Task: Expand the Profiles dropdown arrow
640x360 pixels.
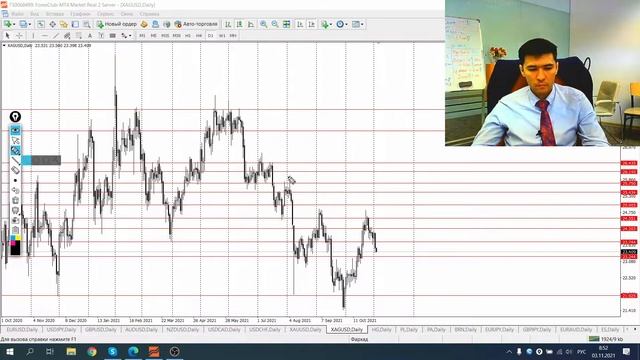Action: [x=30, y=24]
